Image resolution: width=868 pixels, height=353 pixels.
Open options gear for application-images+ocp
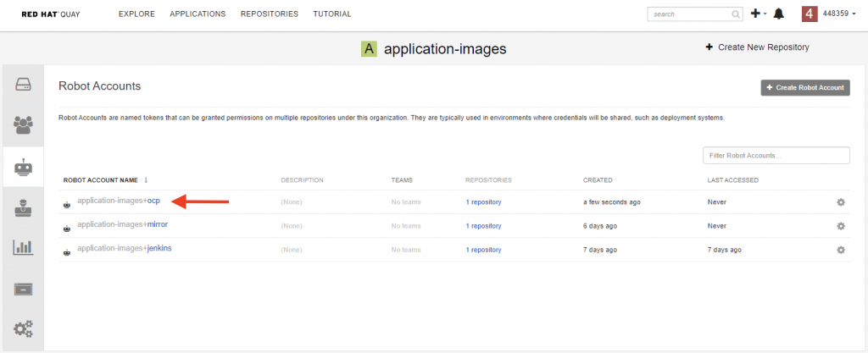click(x=840, y=202)
